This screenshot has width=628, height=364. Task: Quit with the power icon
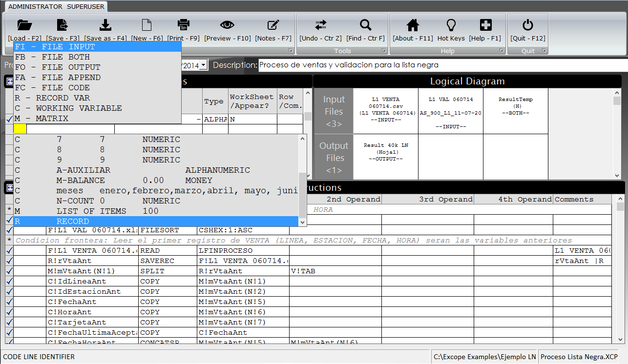tap(528, 25)
